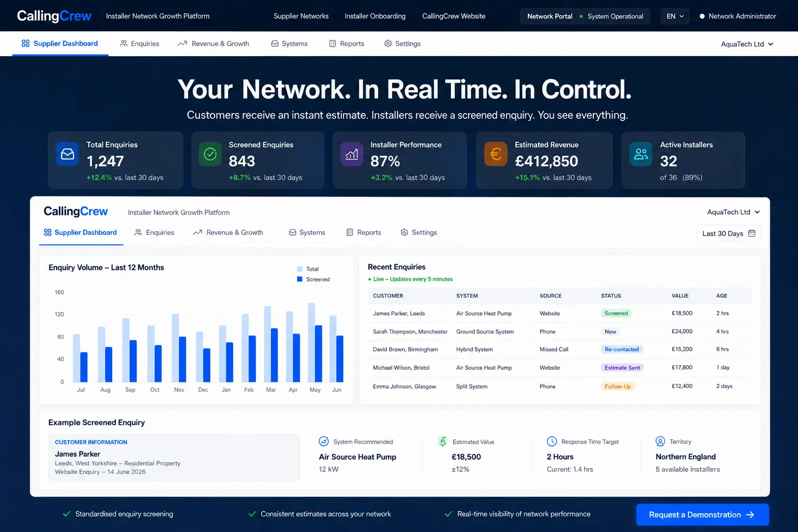798x532 pixels.
Task: Click the gear icon beside inner panel Settings
Action: point(404,232)
